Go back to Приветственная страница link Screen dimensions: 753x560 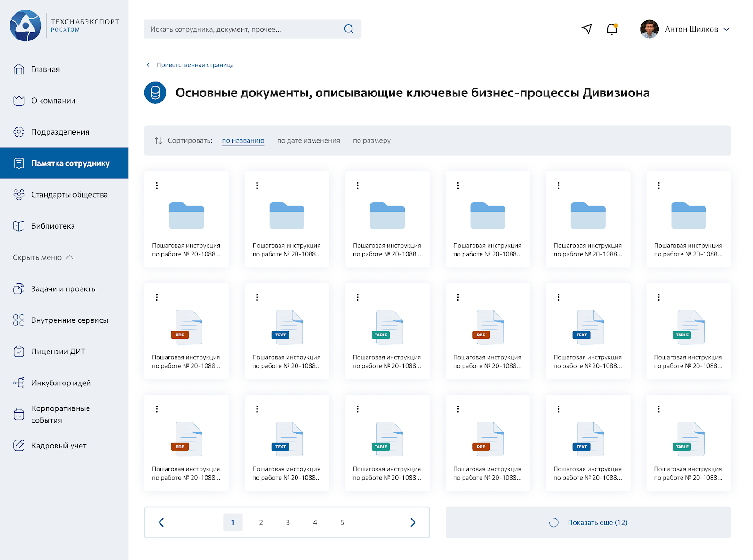coord(195,65)
